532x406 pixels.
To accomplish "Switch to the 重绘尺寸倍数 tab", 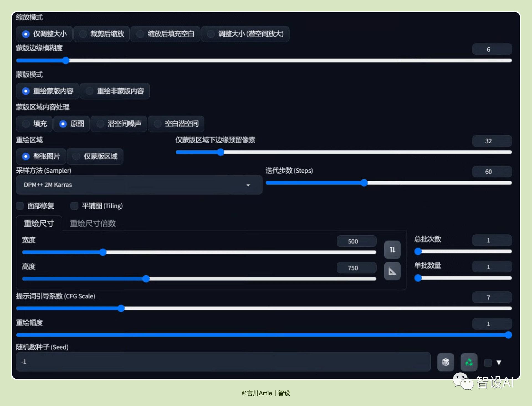I will (x=93, y=223).
